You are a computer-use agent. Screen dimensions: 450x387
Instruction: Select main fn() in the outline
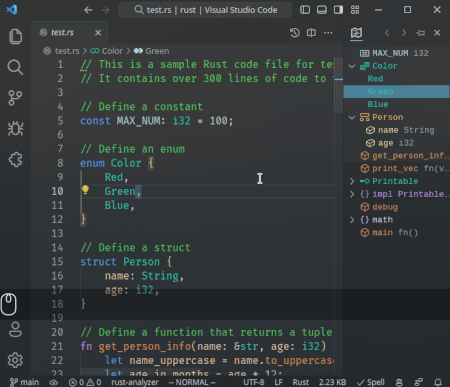[x=396, y=233]
